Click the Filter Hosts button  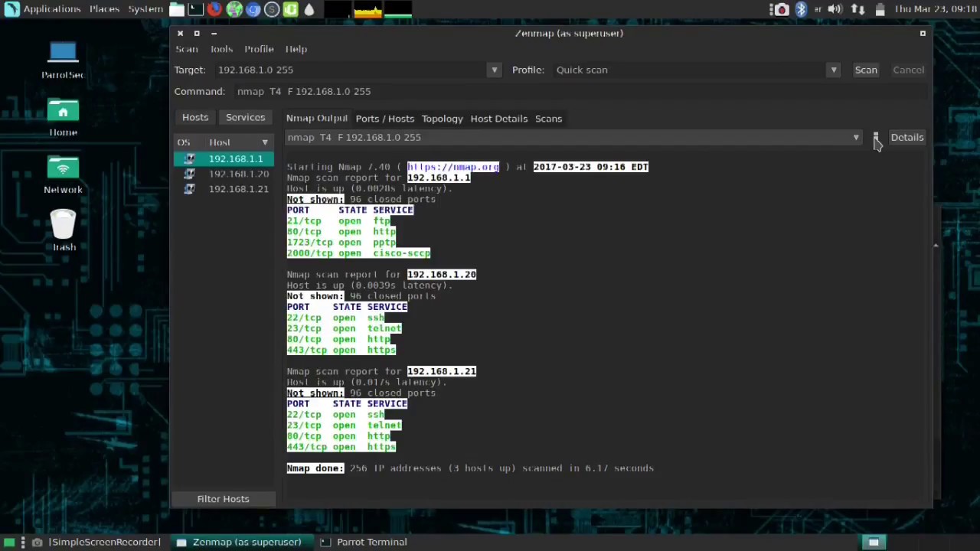click(x=223, y=499)
